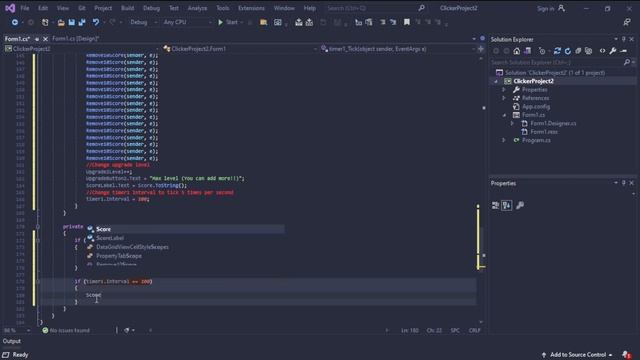Click Add to Source Control in status bar

(578, 355)
